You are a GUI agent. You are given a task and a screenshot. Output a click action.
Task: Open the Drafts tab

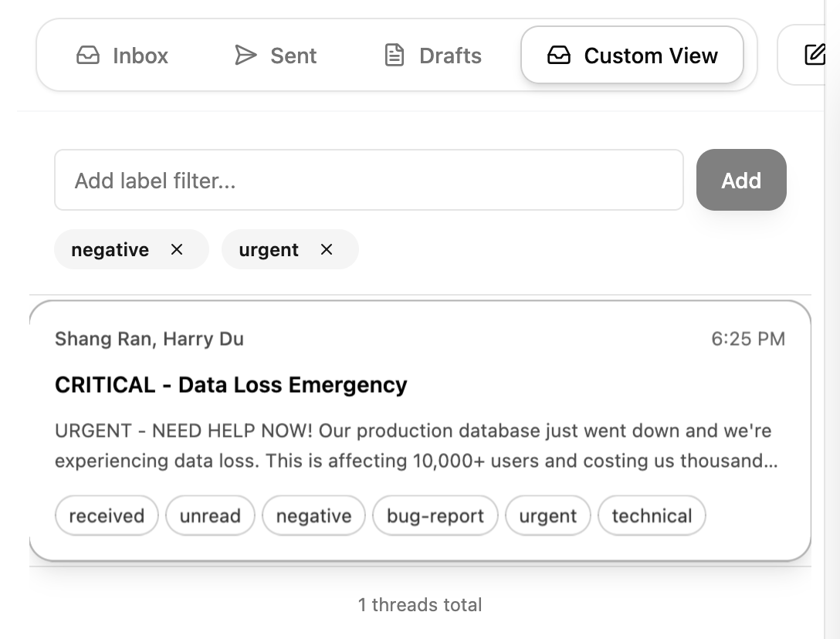(x=433, y=56)
